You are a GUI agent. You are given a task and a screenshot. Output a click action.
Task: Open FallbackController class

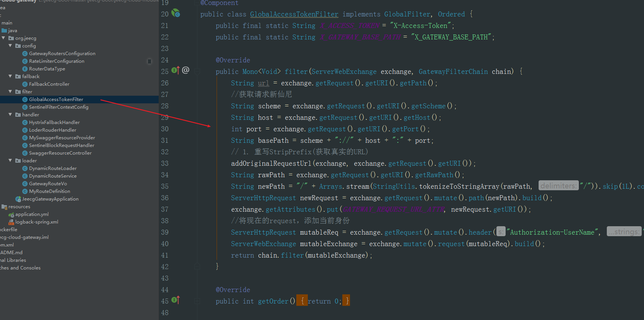tap(49, 84)
